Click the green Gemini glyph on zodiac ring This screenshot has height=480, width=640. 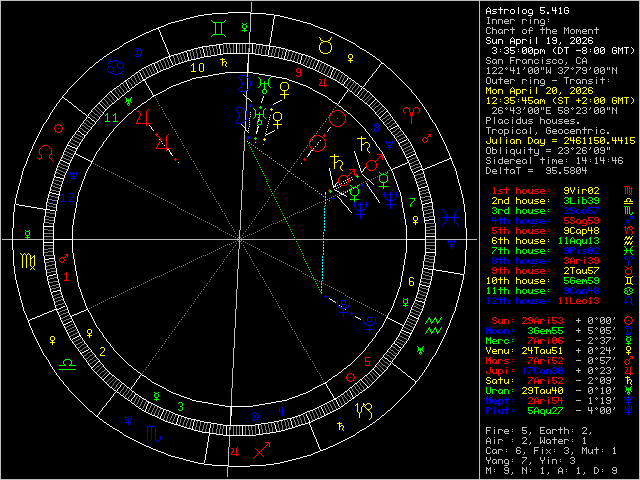219,28
